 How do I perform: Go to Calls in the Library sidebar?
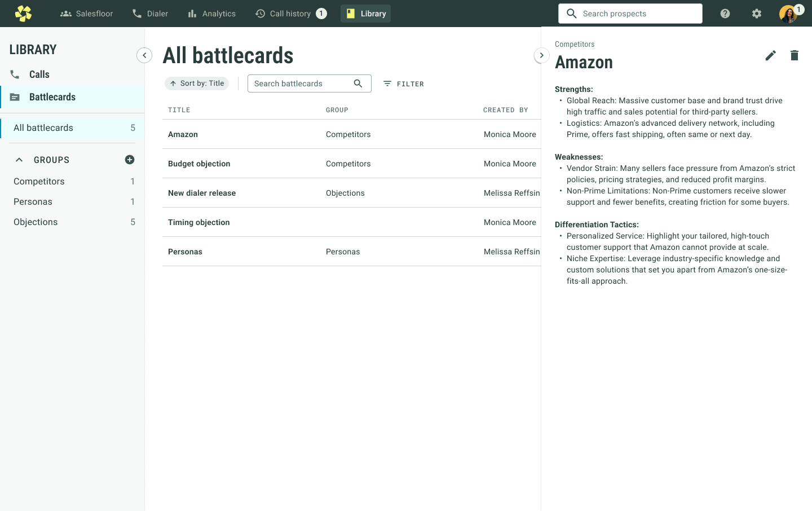72,74
